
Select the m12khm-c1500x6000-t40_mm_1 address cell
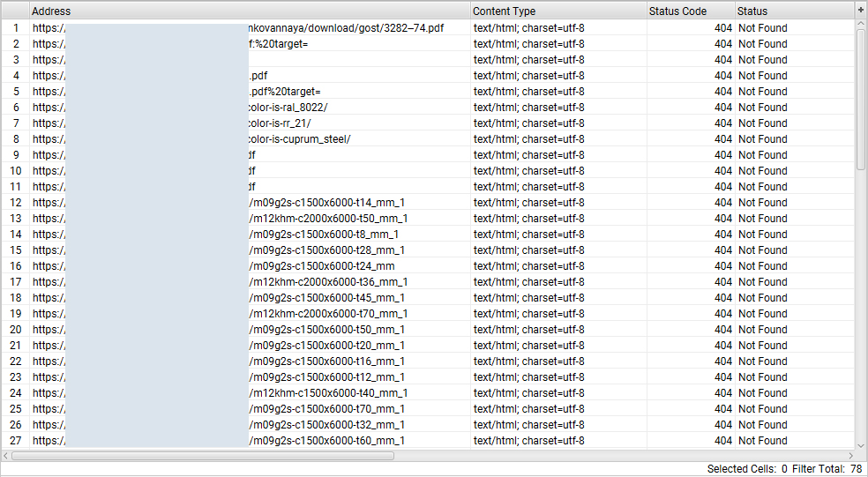[x=328, y=393]
